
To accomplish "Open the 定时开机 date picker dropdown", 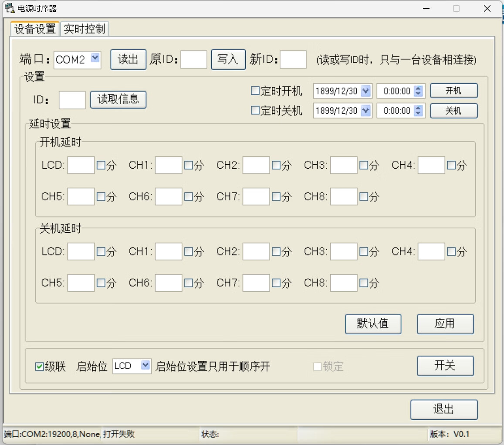I will [x=365, y=91].
